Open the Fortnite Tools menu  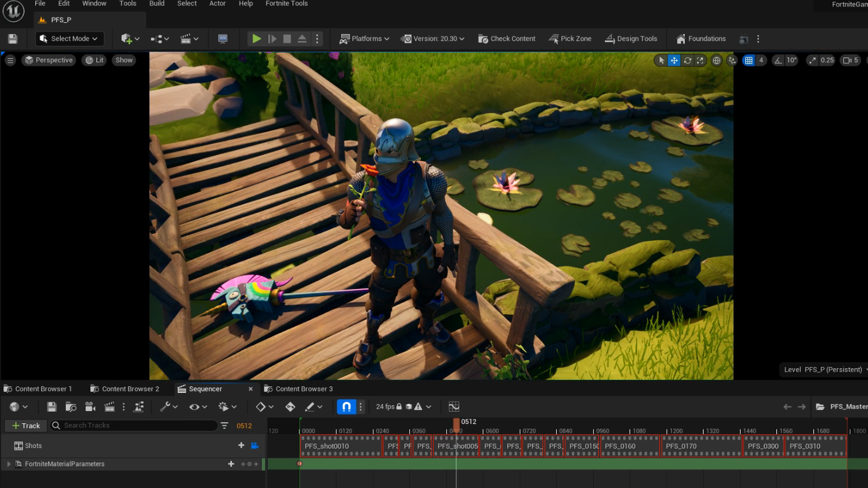[286, 4]
